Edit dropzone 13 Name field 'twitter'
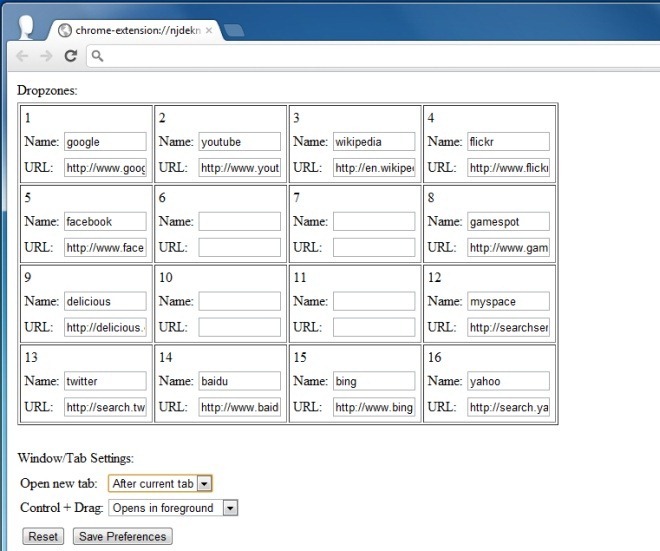 (105, 381)
